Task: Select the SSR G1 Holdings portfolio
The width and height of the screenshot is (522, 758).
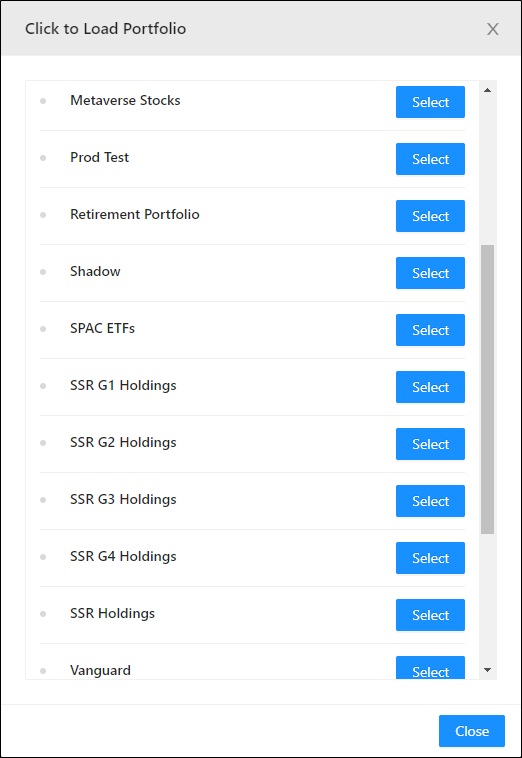Action: 430,387
